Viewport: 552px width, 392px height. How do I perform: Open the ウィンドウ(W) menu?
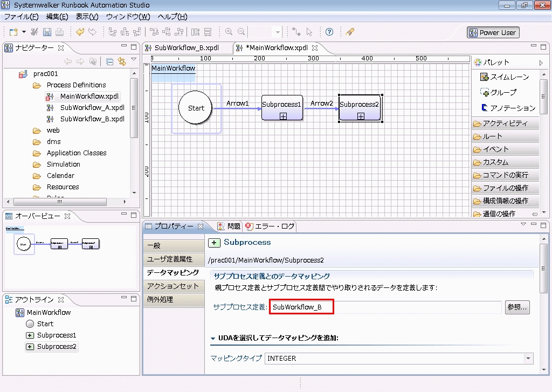pos(128,17)
